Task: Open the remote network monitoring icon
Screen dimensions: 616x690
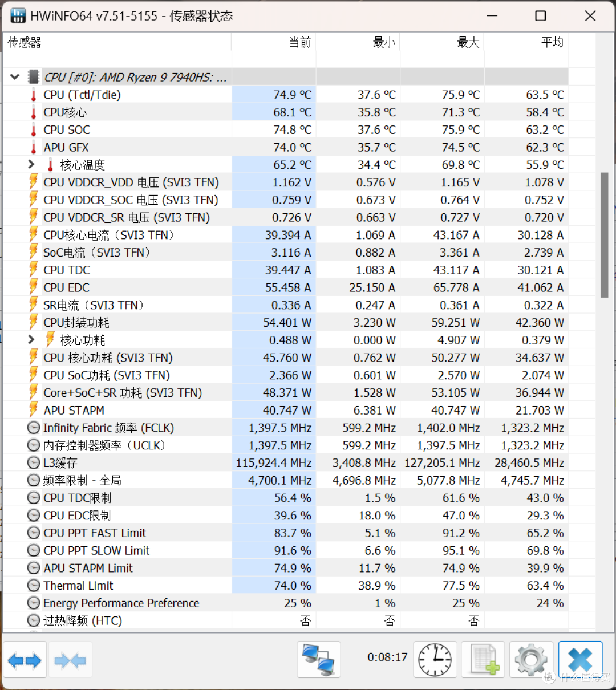Action: click(319, 660)
